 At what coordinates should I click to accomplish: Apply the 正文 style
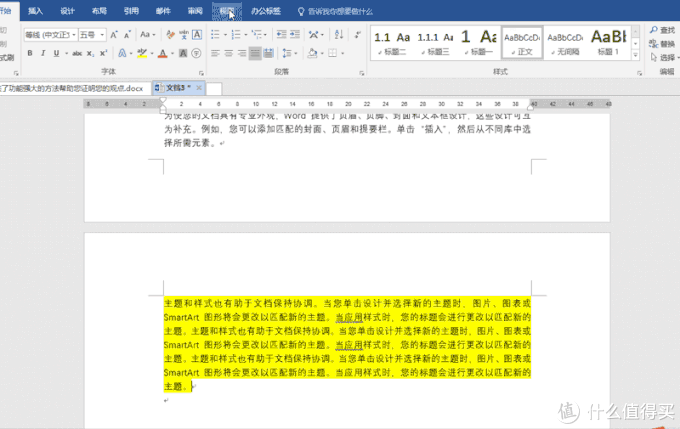522,43
